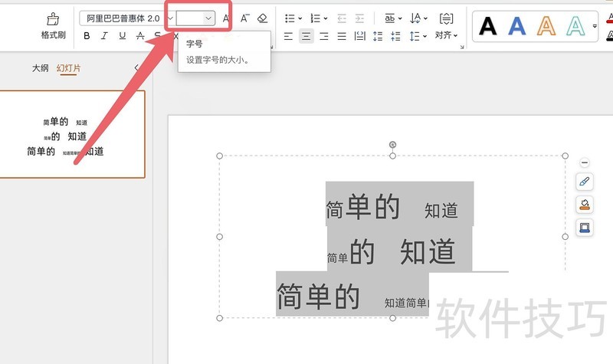Apply the solid blue A text style
The image size is (613, 364).
(517, 26)
